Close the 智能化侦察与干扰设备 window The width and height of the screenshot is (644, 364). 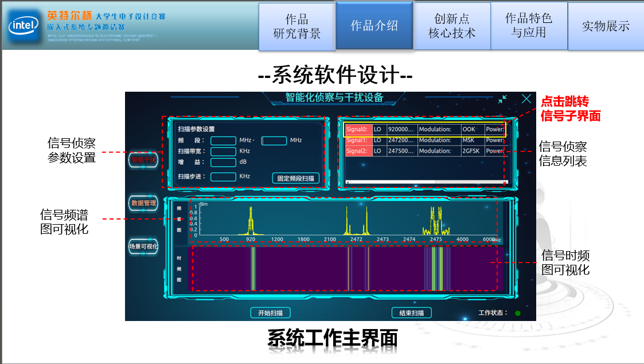(x=526, y=99)
